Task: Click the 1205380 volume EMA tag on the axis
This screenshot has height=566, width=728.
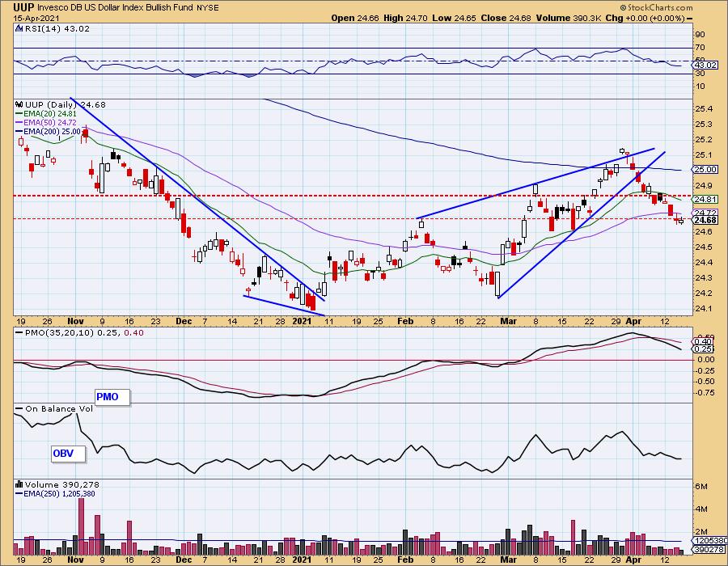Action: [x=709, y=541]
